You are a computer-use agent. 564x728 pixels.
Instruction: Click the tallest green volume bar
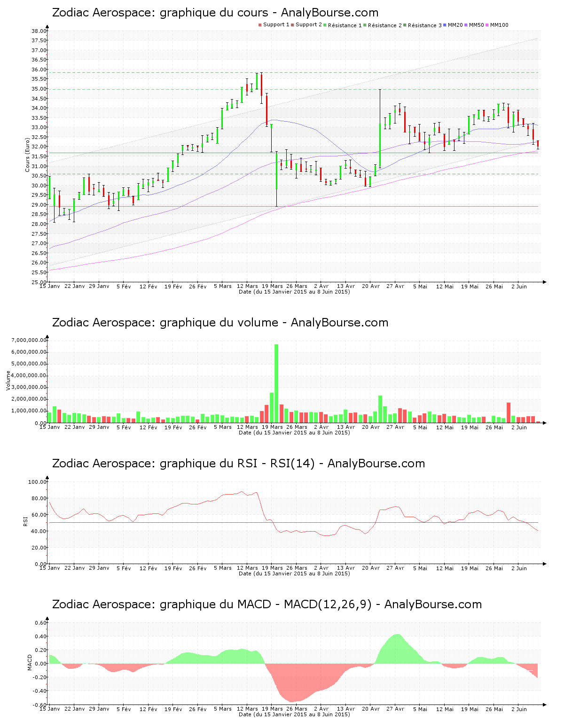(276, 383)
